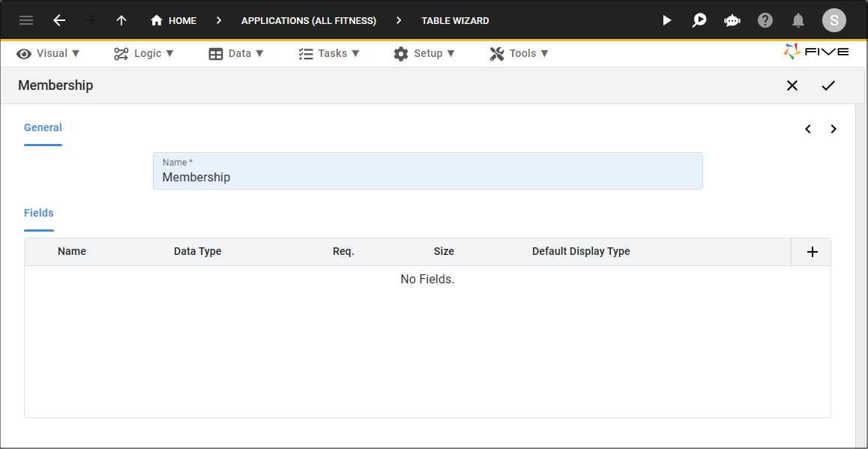Click the inspect/debug run icon
Image resolution: width=868 pixels, height=449 pixels.
tap(699, 20)
